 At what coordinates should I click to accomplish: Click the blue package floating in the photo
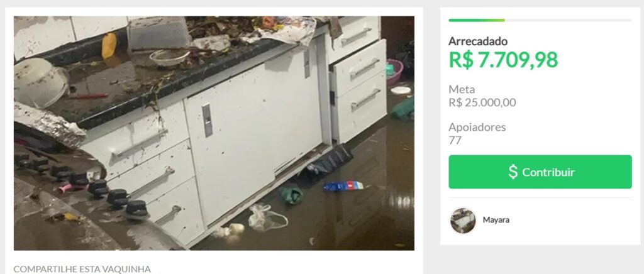(x=343, y=186)
